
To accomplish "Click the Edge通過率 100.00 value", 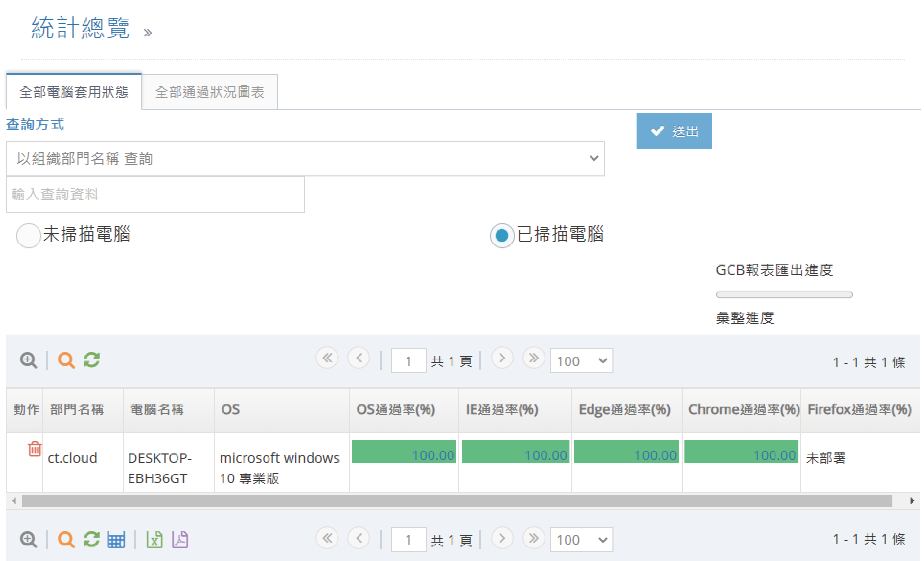I will (x=655, y=456).
